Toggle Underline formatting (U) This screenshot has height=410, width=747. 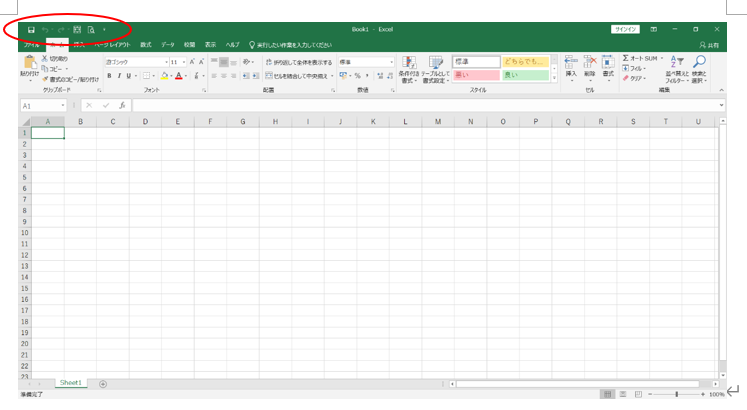[128, 76]
